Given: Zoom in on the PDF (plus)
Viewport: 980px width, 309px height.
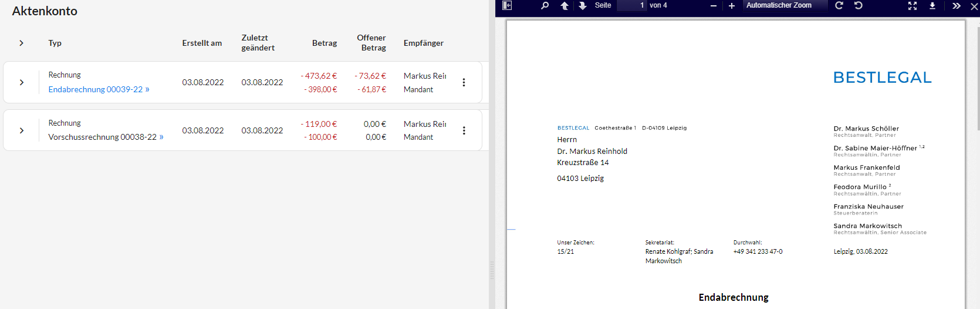Looking at the screenshot, I should click(732, 6).
